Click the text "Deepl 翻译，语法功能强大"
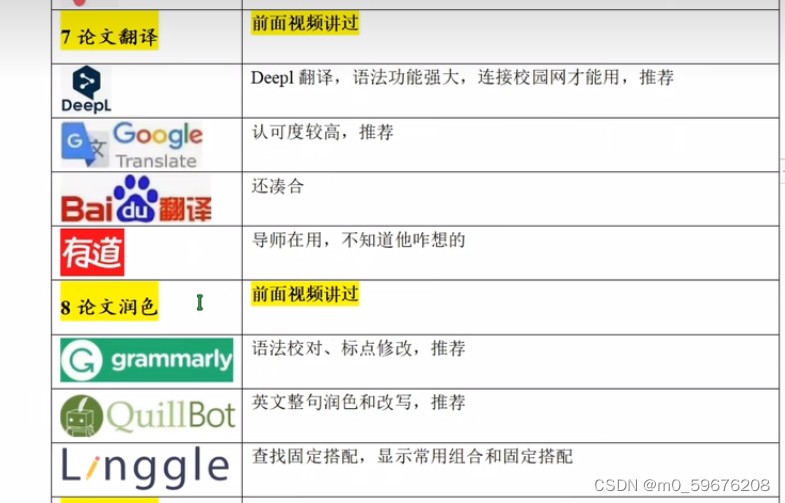The image size is (785, 503). click(x=355, y=78)
